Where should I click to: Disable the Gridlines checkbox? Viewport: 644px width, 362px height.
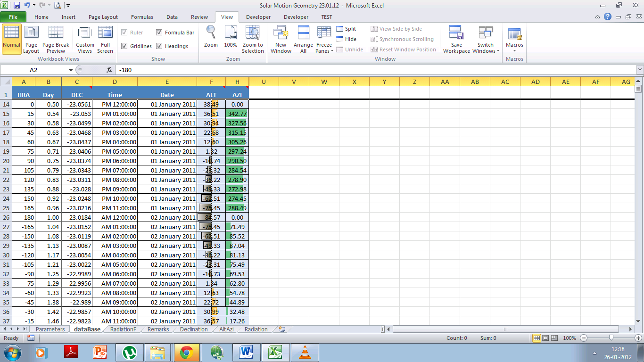click(x=124, y=46)
